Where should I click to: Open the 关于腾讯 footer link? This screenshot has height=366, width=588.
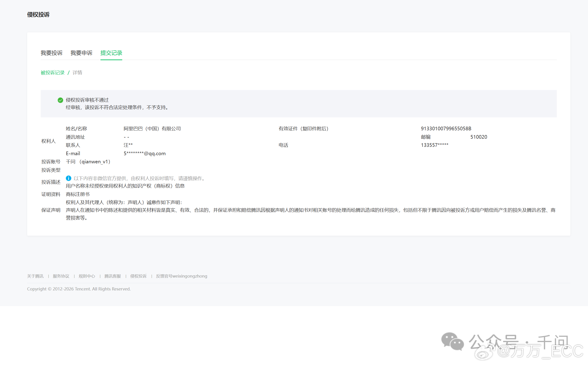pos(35,276)
